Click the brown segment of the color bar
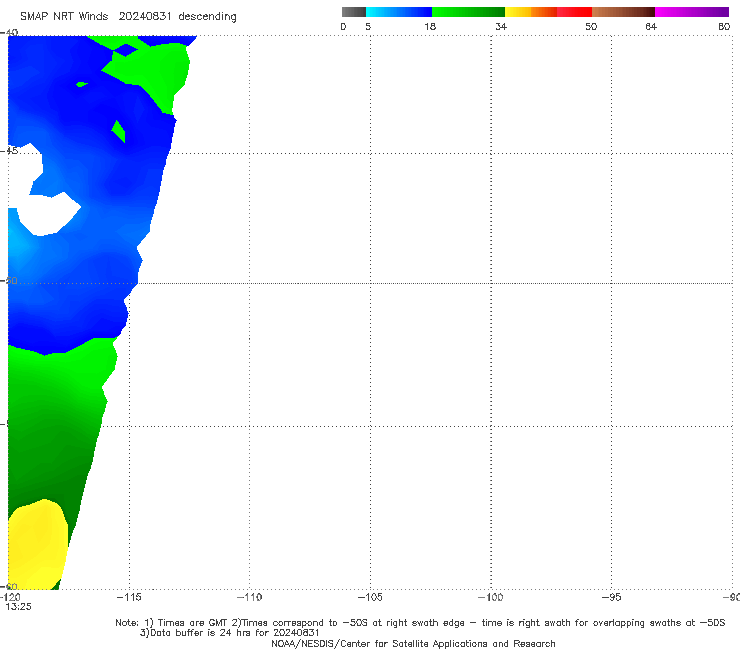740x650 pixels. pyautogui.click(x=623, y=12)
